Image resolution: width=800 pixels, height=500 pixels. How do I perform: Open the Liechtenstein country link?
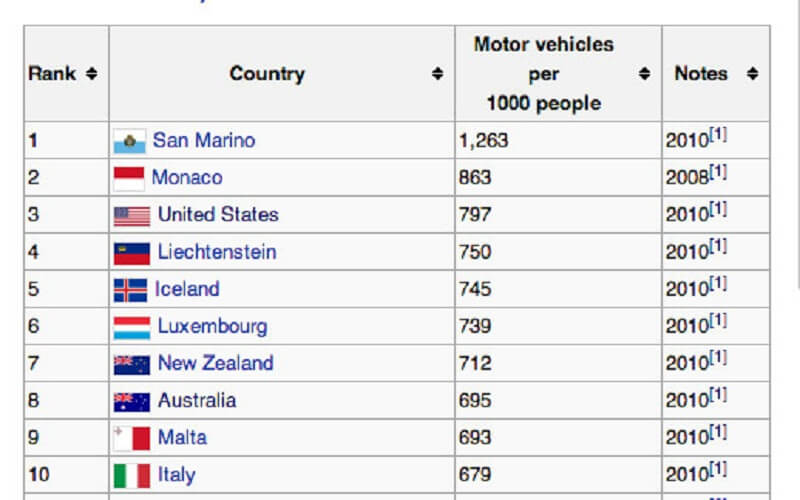(x=217, y=252)
